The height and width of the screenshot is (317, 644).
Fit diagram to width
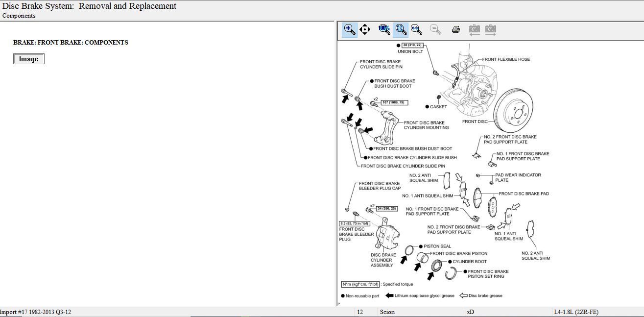417,29
